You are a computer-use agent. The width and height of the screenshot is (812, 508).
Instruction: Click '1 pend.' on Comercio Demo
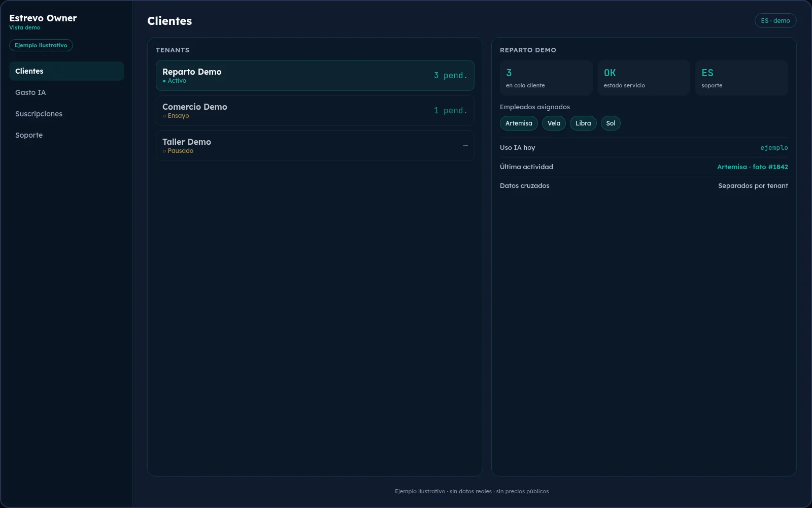[450, 111]
